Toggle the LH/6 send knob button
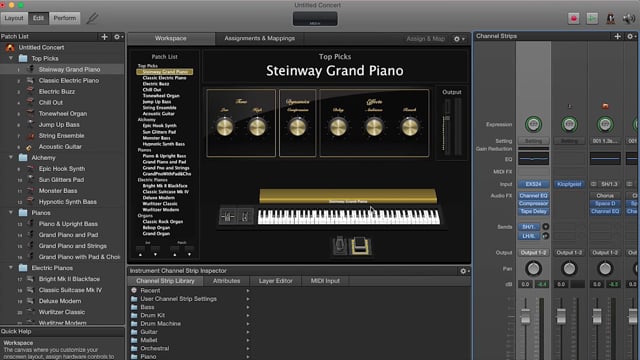This screenshot has width=640, height=360. (545, 236)
